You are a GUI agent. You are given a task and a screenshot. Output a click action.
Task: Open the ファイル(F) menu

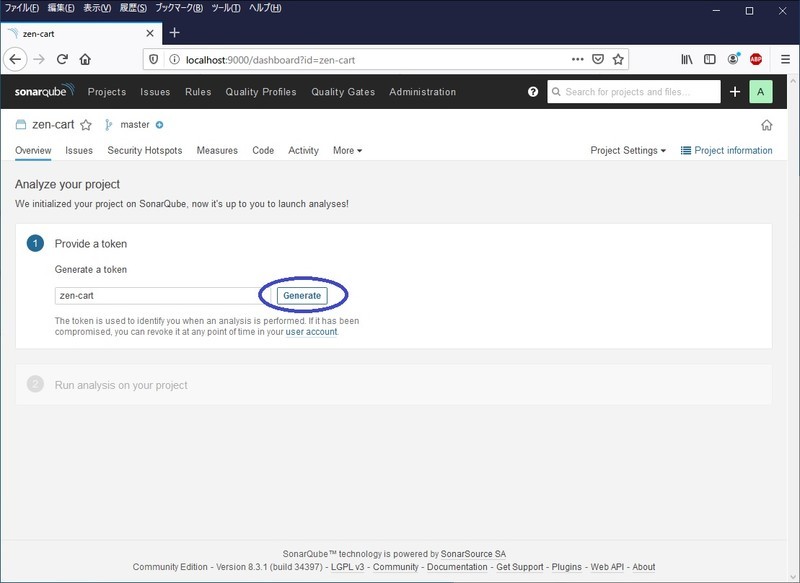pyautogui.click(x=21, y=8)
